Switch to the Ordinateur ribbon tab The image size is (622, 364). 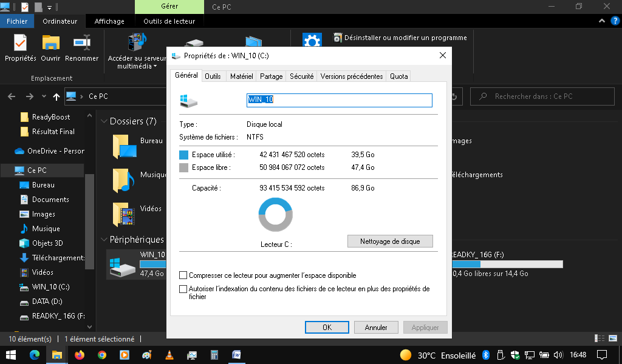point(60,21)
